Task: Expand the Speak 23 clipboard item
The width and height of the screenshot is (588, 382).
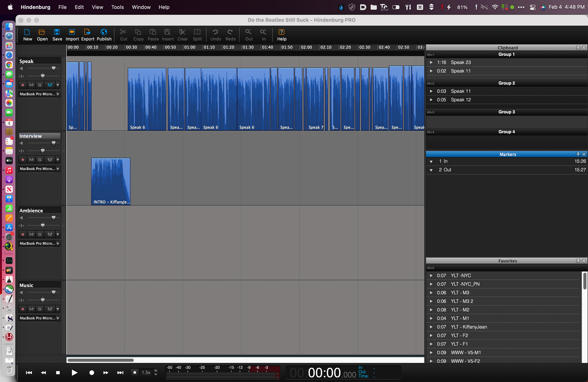Action: 431,62
